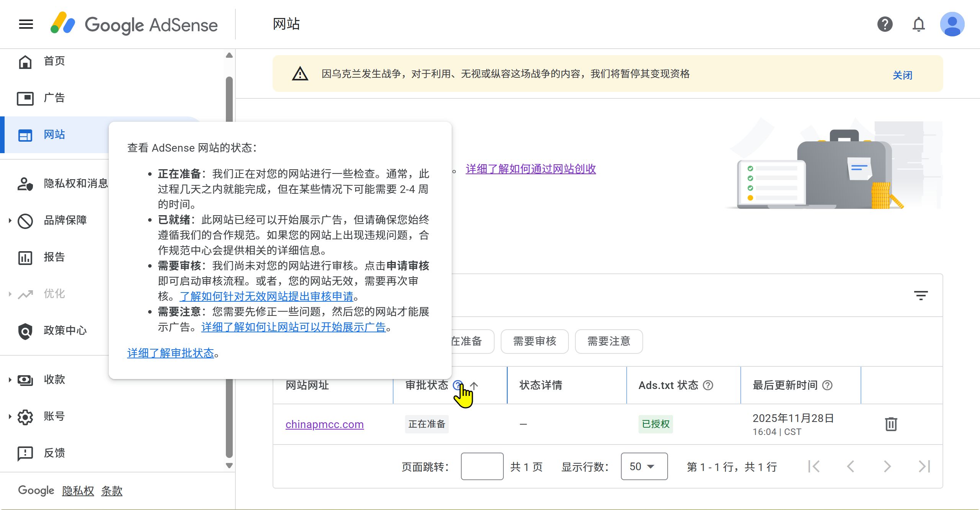Open the table filter icon
This screenshot has width=980, height=510.
click(x=921, y=295)
